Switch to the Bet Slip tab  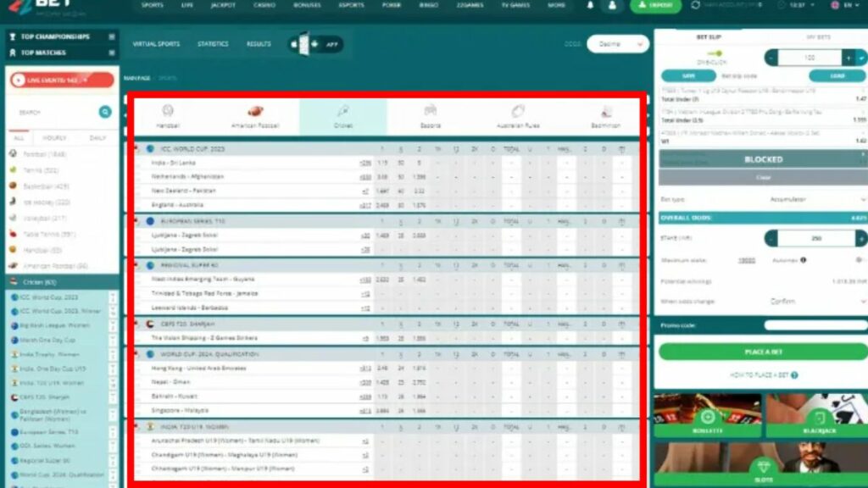[708, 37]
